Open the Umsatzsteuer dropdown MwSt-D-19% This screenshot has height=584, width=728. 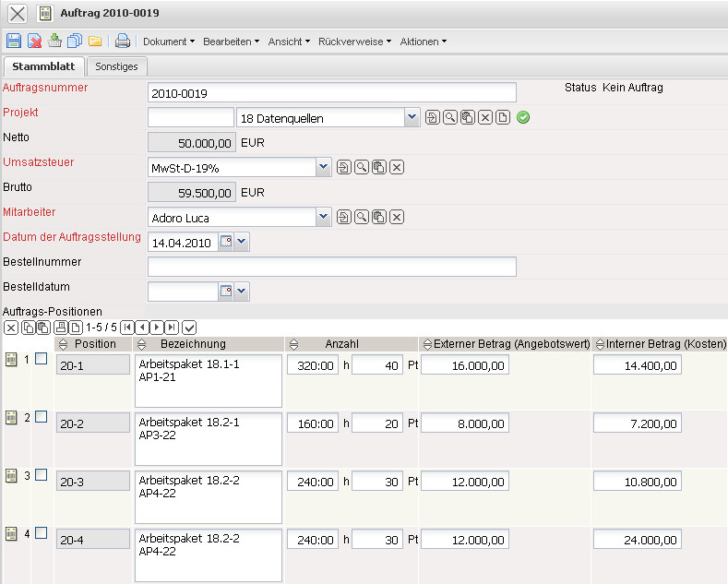point(323,167)
